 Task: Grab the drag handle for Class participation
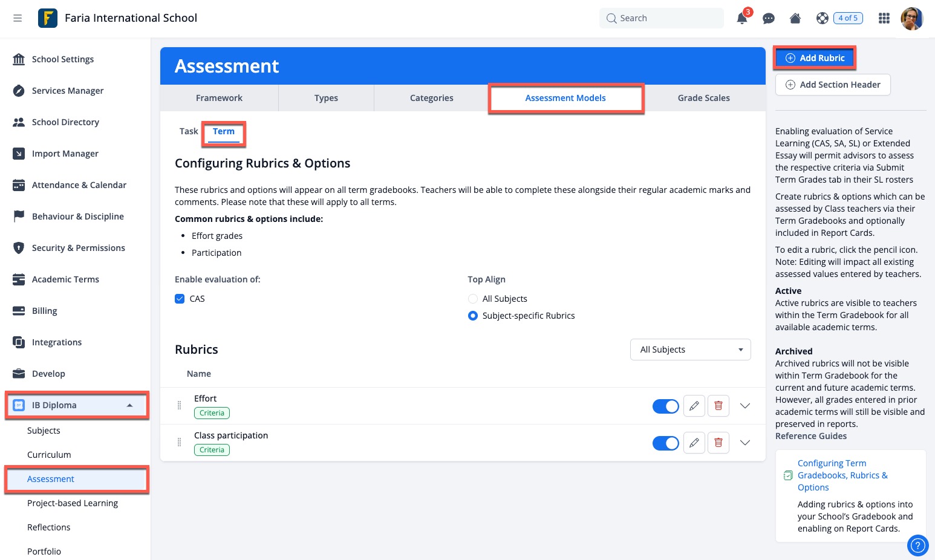pyautogui.click(x=179, y=443)
